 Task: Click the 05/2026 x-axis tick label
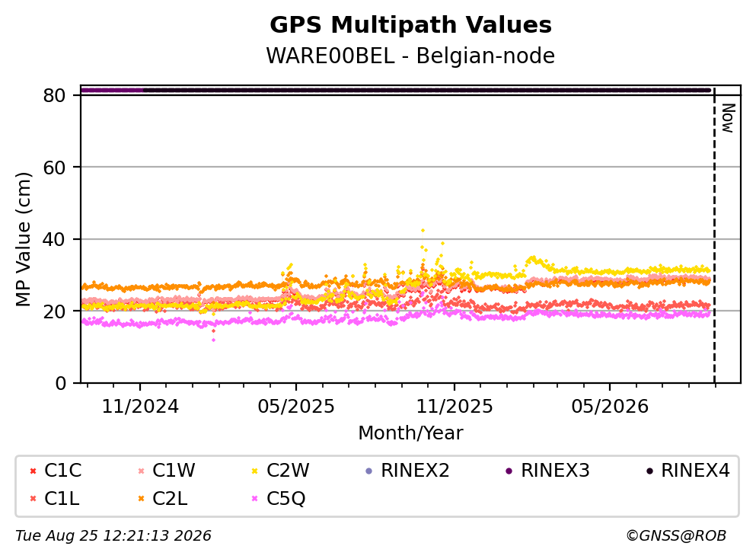(x=610, y=407)
